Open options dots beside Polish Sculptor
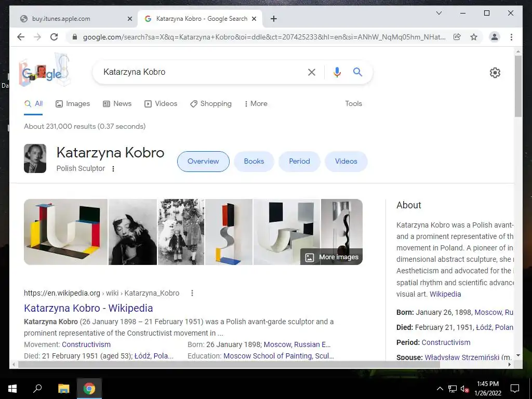 coord(113,169)
